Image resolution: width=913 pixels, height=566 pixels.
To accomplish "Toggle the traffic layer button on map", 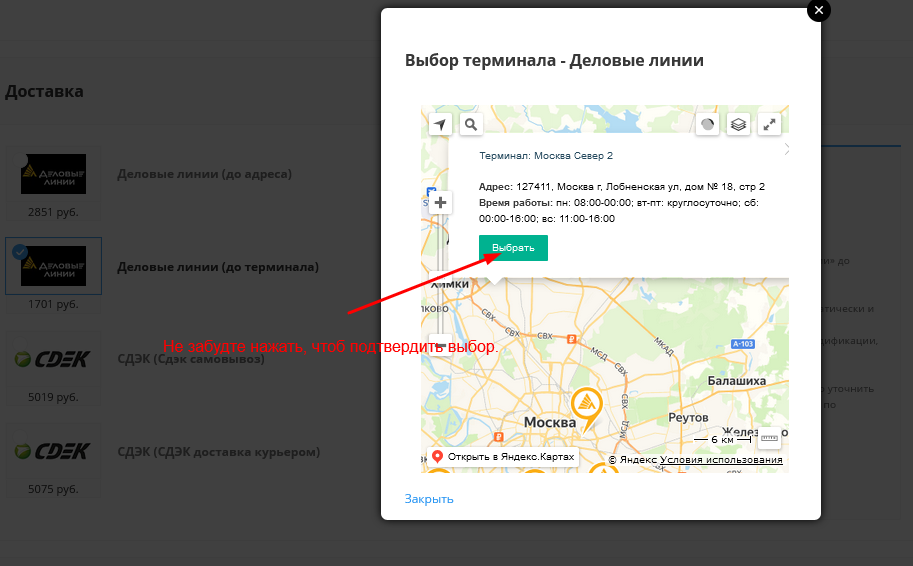I will pos(707,124).
